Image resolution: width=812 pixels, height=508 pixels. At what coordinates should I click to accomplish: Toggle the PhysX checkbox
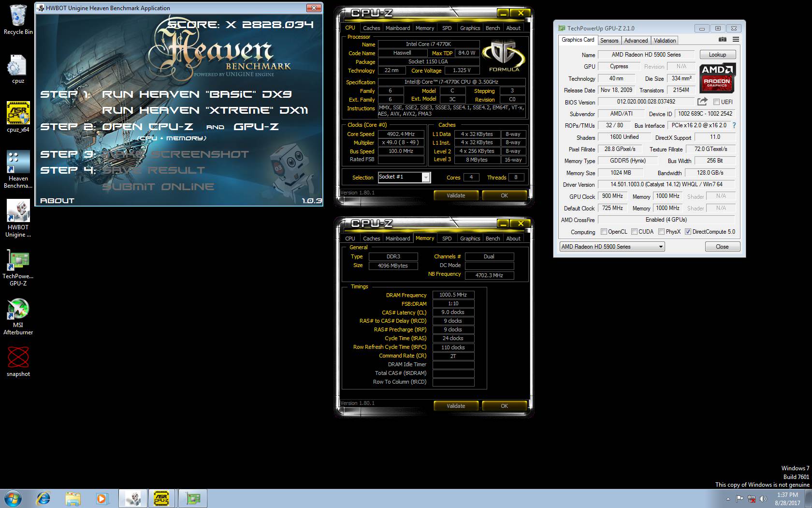661,232
